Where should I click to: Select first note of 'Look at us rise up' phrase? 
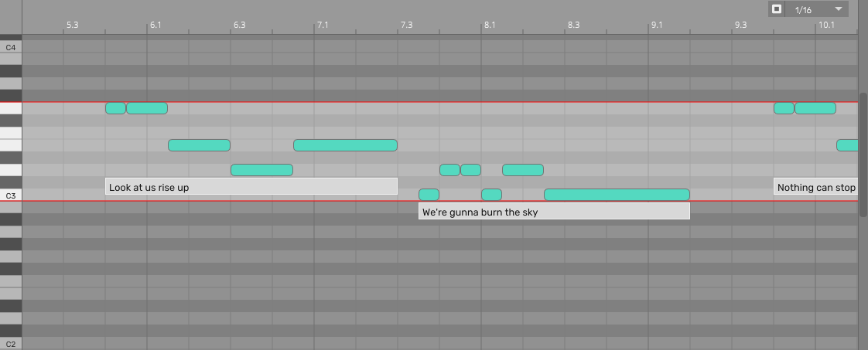point(116,108)
